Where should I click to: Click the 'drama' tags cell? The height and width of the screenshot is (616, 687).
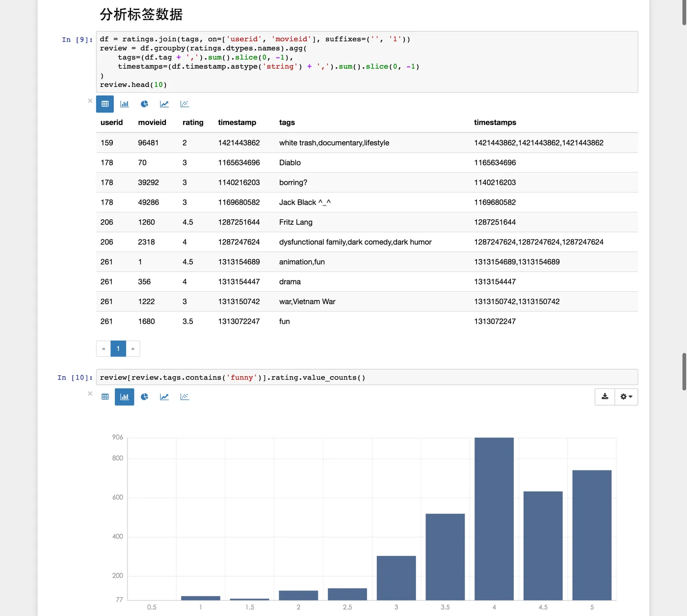coord(290,282)
